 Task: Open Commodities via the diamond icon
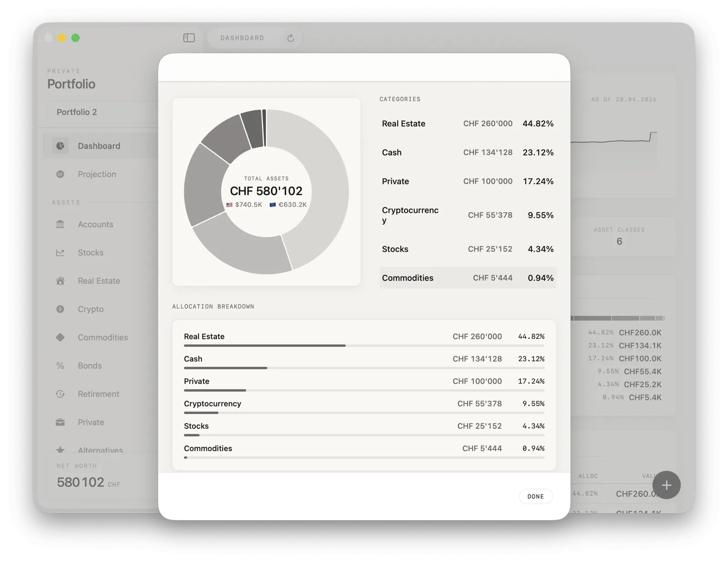60,337
